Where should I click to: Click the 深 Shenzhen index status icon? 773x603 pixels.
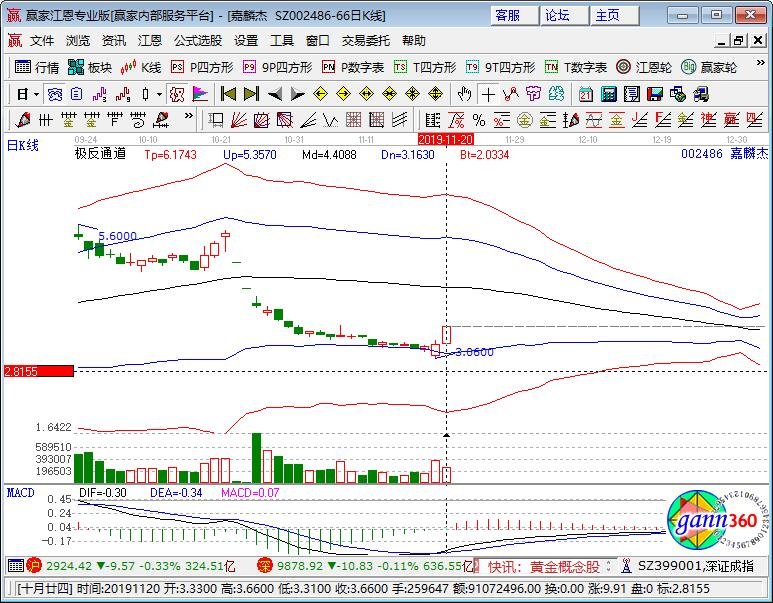click(264, 566)
